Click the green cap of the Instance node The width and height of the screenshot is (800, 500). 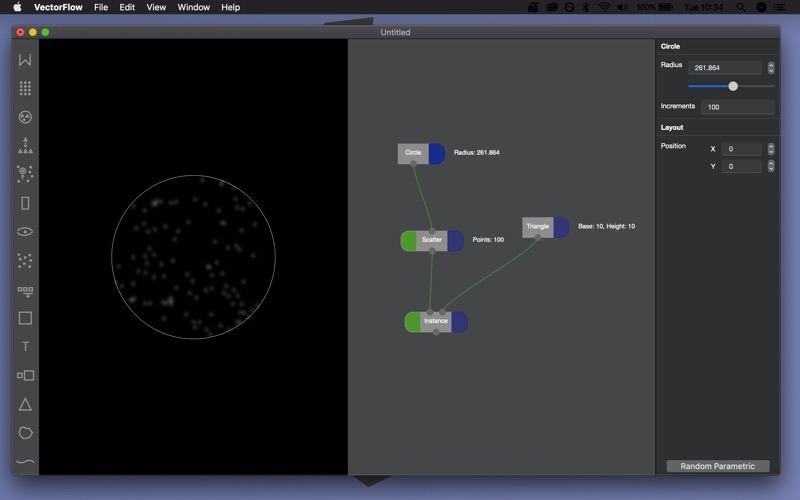pos(413,322)
